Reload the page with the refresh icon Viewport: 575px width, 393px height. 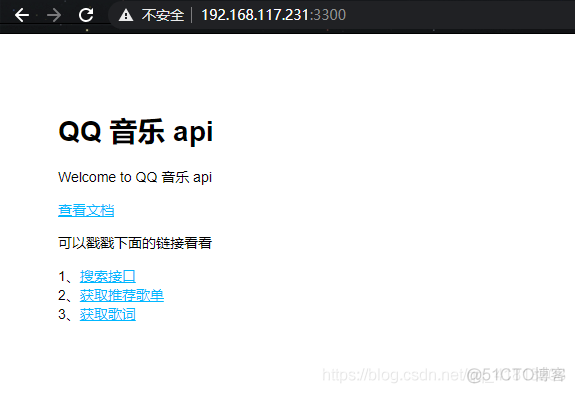click(86, 15)
